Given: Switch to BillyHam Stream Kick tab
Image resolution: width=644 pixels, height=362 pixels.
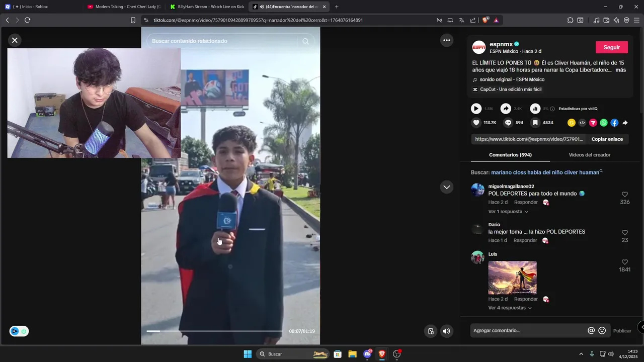Looking at the screenshot, I should click(x=207, y=7).
